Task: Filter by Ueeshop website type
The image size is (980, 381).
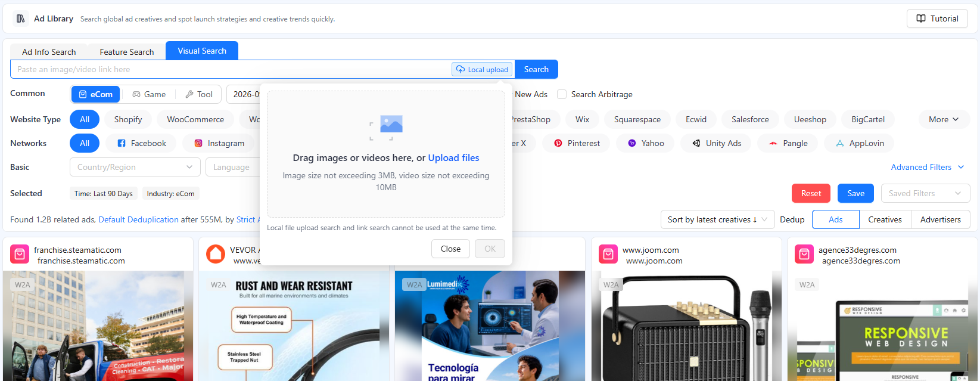Action: coord(810,119)
